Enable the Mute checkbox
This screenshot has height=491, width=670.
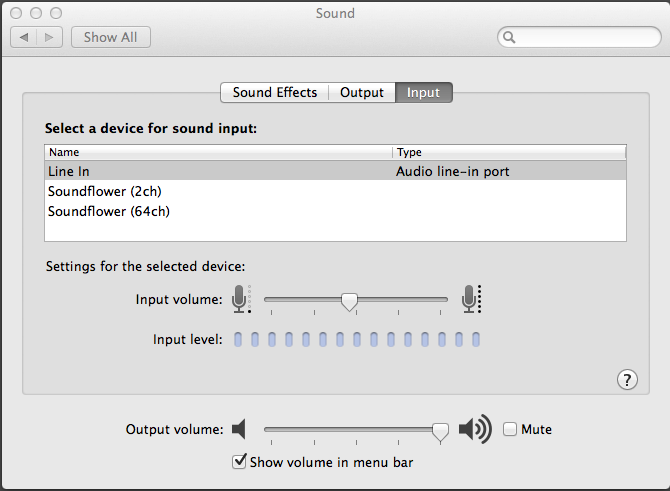click(510, 430)
